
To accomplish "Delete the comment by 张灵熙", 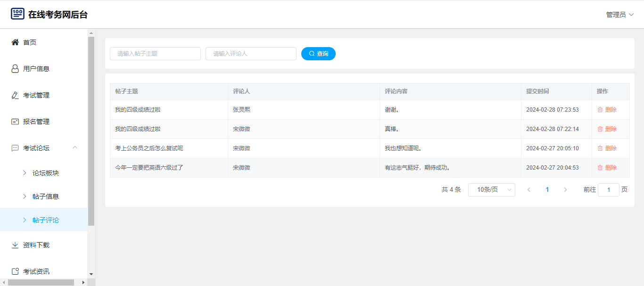I will click(x=607, y=110).
